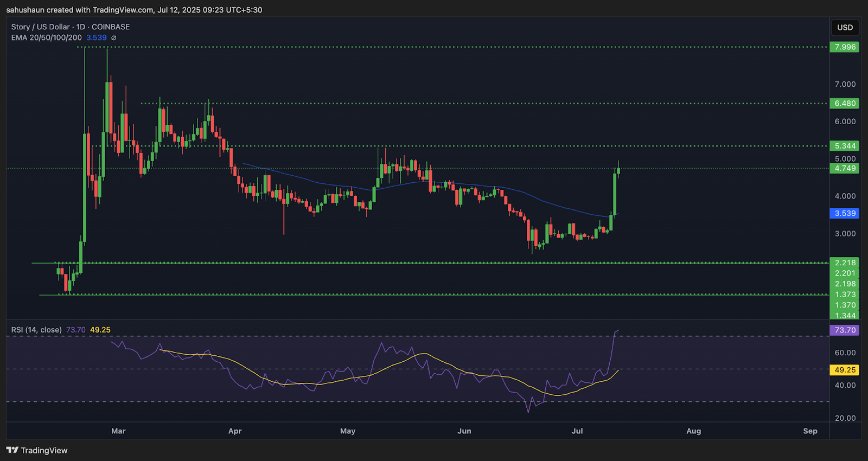Click the RSI value 73.70 in legend
Screen dimensions: 868x461
pyautogui.click(x=76, y=330)
